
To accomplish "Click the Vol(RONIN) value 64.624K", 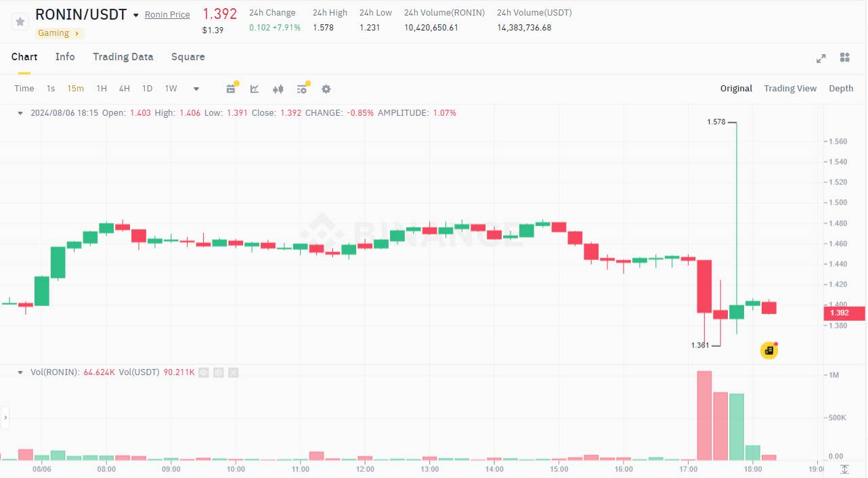I will [x=100, y=372].
